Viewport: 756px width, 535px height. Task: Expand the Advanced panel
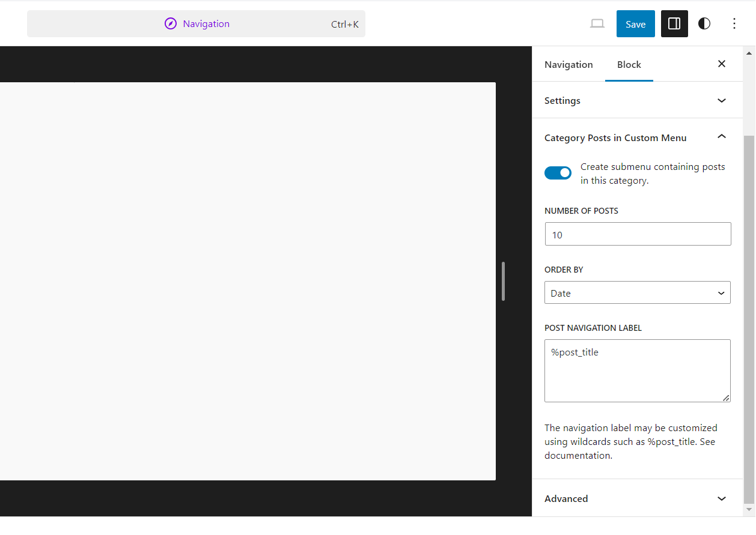point(638,498)
